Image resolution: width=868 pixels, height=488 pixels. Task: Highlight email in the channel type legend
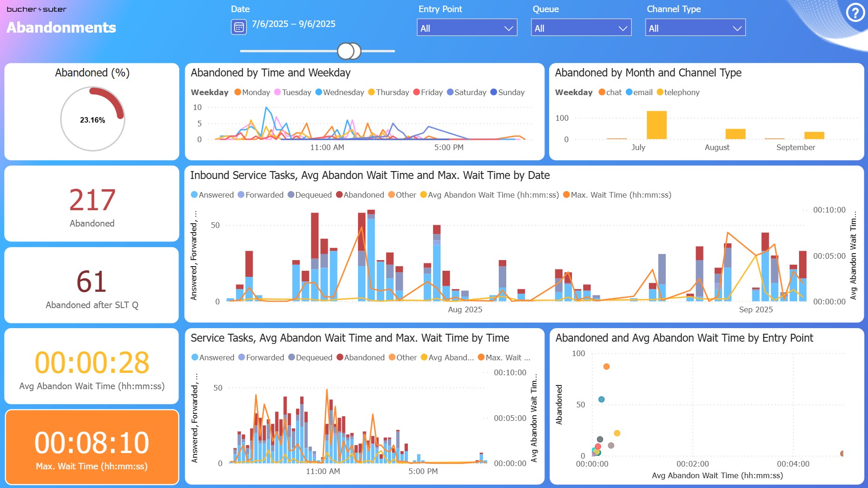pos(639,92)
